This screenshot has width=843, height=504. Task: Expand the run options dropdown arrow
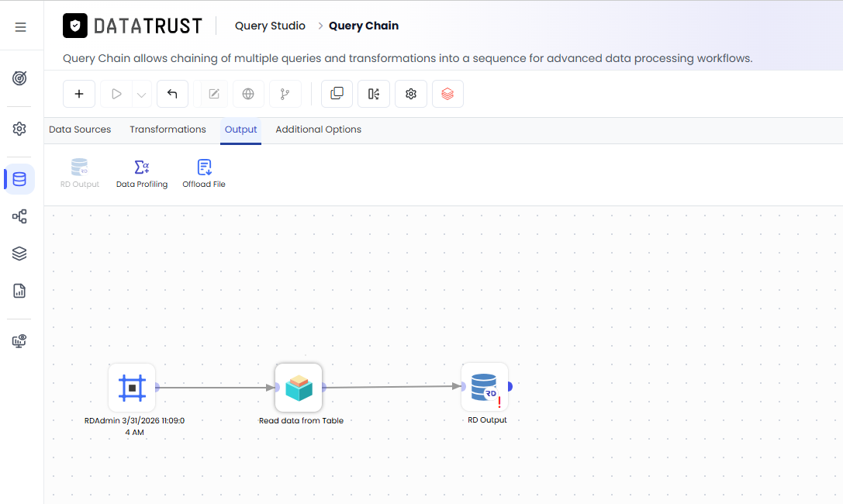pos(141,95)
